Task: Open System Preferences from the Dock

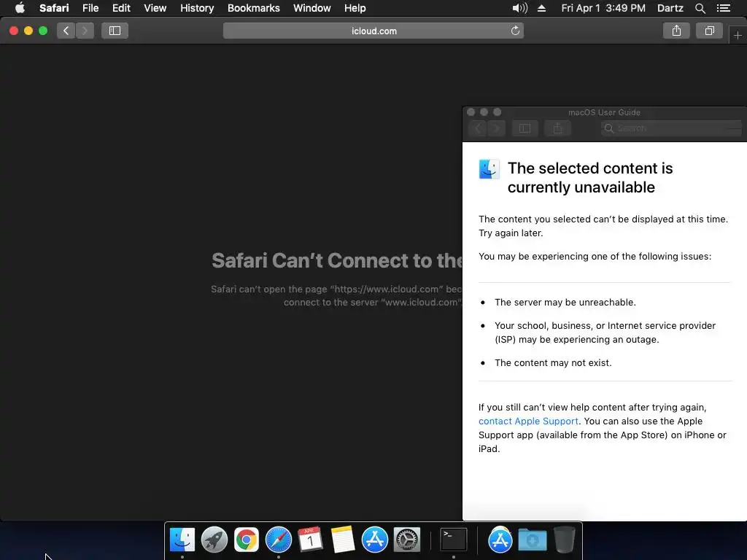Action: click(407, 540)
